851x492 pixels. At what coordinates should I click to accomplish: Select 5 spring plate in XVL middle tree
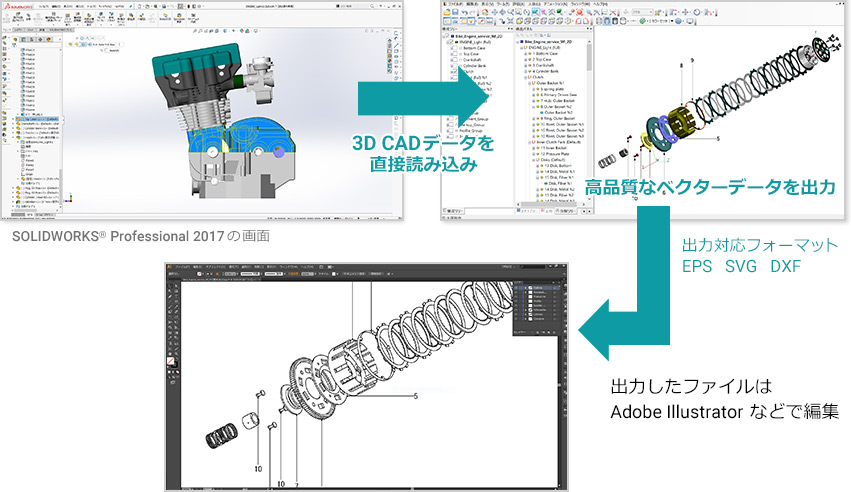[x=552, y=89]
